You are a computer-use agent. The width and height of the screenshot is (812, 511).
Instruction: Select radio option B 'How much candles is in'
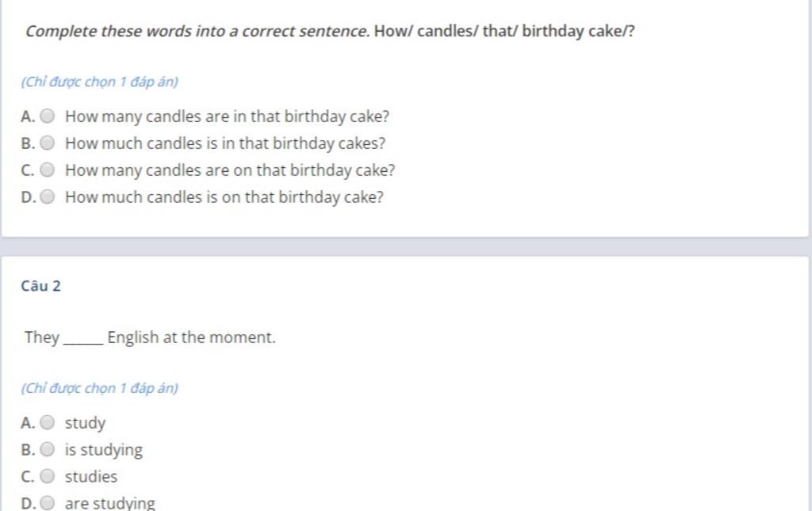[x=47, y=143]
